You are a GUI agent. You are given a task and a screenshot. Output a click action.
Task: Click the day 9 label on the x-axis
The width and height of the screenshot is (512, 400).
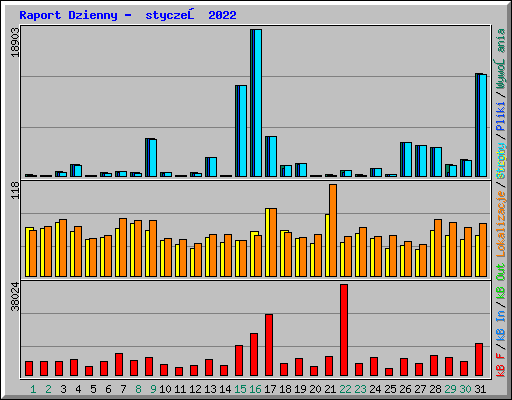pos(153,389)
